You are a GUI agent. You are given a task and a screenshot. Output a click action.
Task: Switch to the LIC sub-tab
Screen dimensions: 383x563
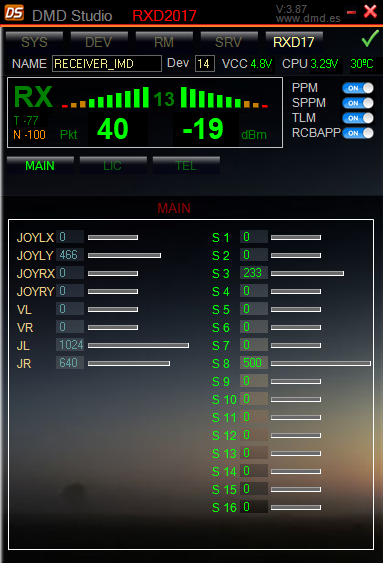[113, 165]
